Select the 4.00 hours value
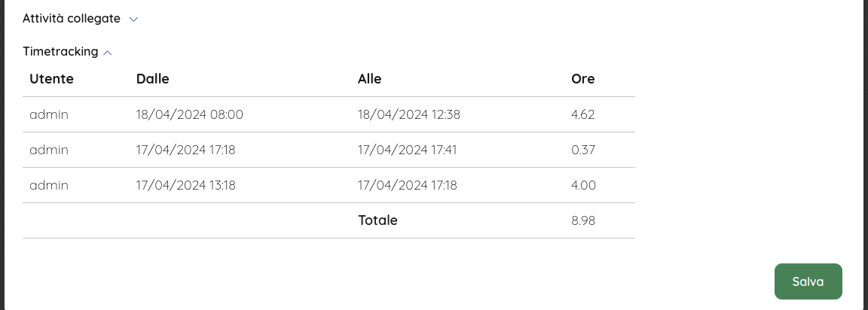The image size is (868, 310). point(583,184)
